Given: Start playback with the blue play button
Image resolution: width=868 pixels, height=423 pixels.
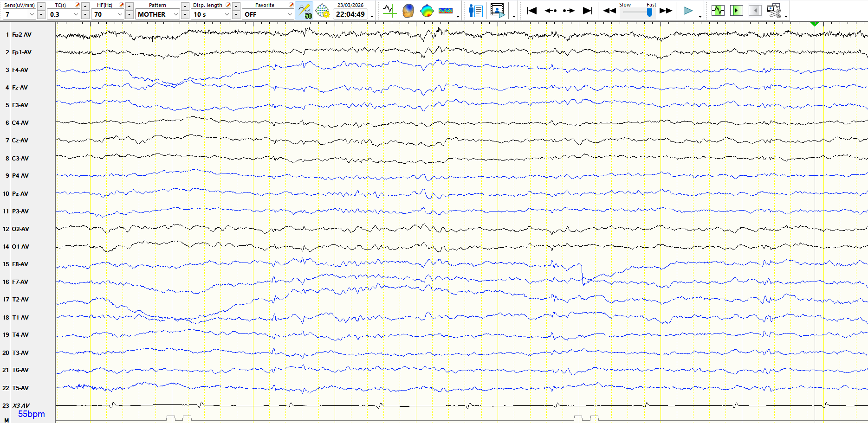Looking at the screenshot, I should pyautogui.click(x=688, y=11).
